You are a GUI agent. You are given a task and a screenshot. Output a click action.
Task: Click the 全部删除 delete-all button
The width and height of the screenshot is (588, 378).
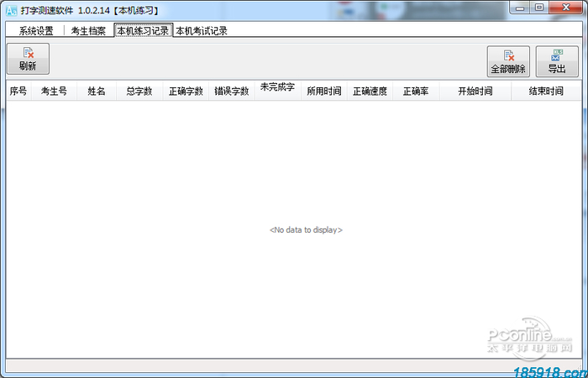[x=508, y=61]
